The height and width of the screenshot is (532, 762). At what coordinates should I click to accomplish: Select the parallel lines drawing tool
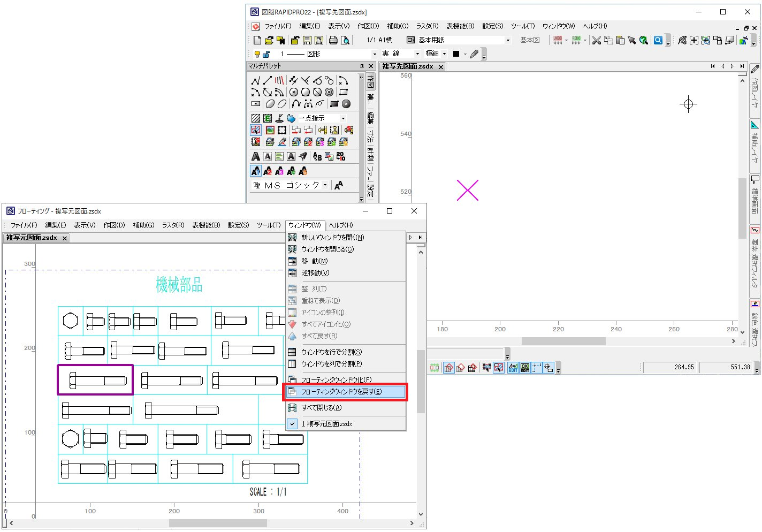coord(279,80)
